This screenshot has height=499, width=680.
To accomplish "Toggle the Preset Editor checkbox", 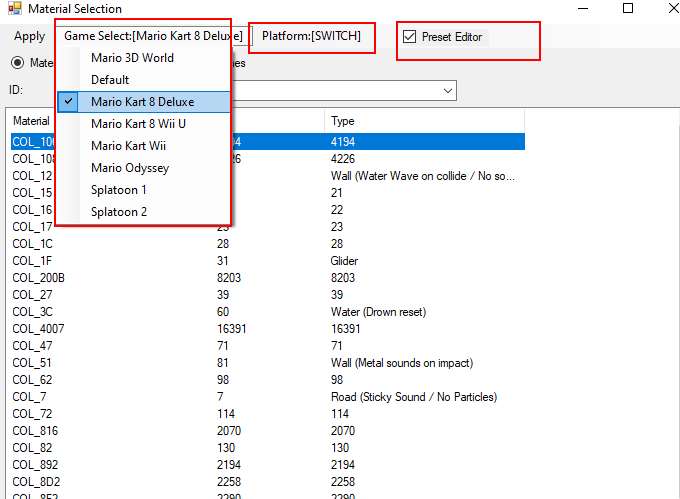I will 409,37.
